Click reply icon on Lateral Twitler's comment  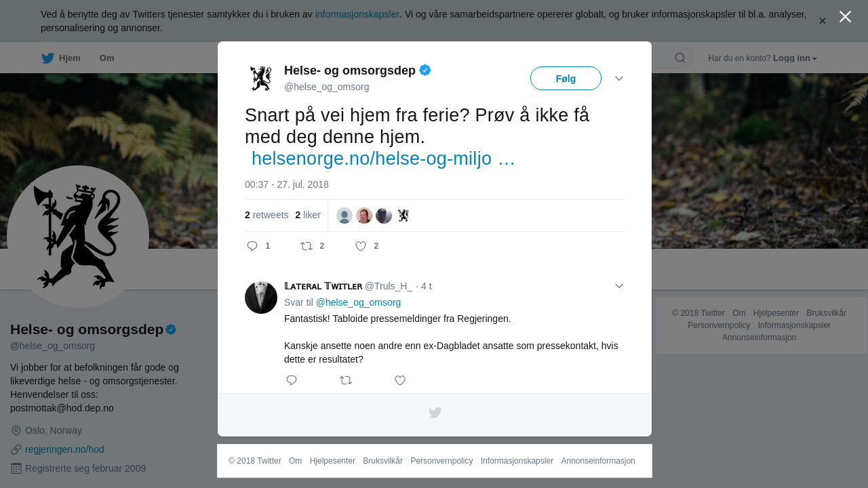coord(292,380)
